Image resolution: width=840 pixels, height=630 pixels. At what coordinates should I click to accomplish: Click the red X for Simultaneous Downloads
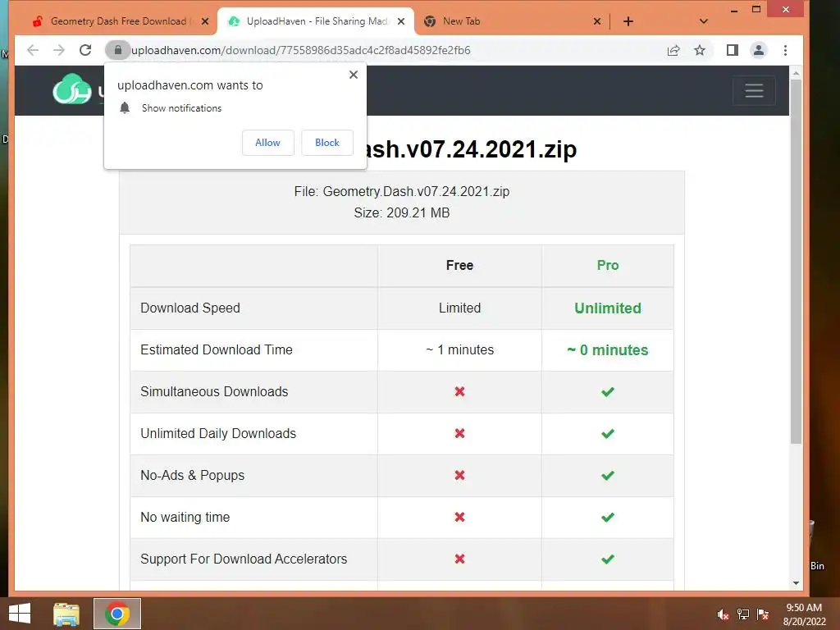(459, 391)
